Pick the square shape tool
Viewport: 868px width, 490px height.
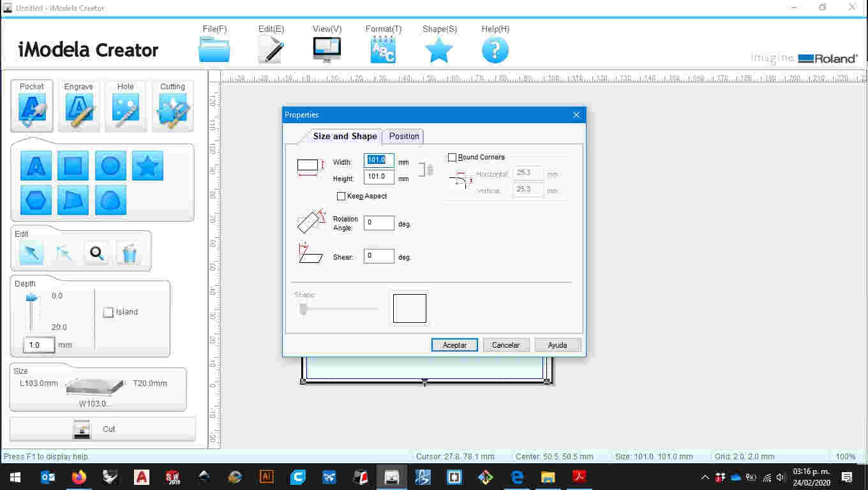click(x=73, y=166)
